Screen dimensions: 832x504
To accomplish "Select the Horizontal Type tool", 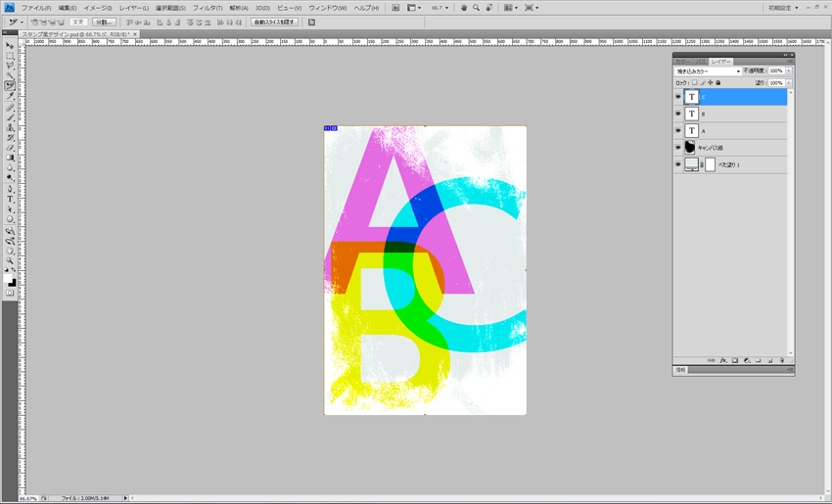I will point(11,199).
